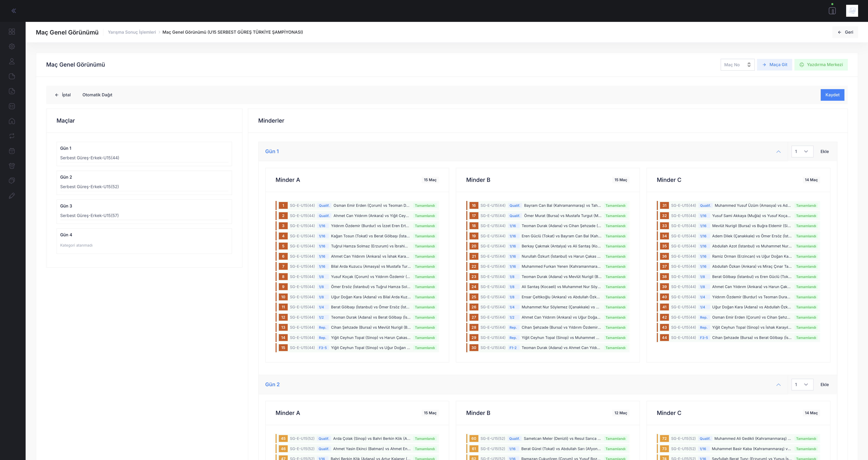Click the pencil edit icon in sidebar
The height and width of the screenshot is (460, 868).
[x=12, y=196]
